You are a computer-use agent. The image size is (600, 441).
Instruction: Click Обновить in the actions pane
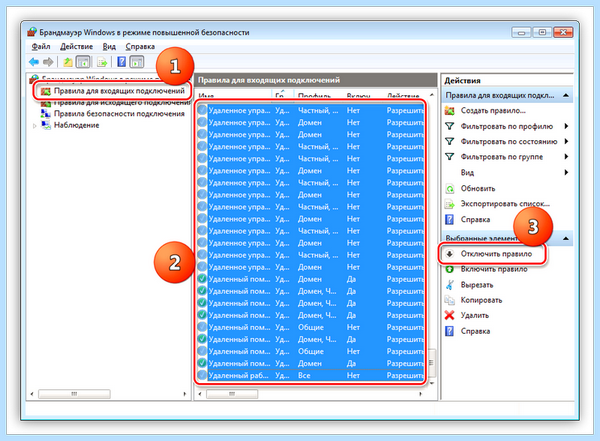tap(478, 188)
